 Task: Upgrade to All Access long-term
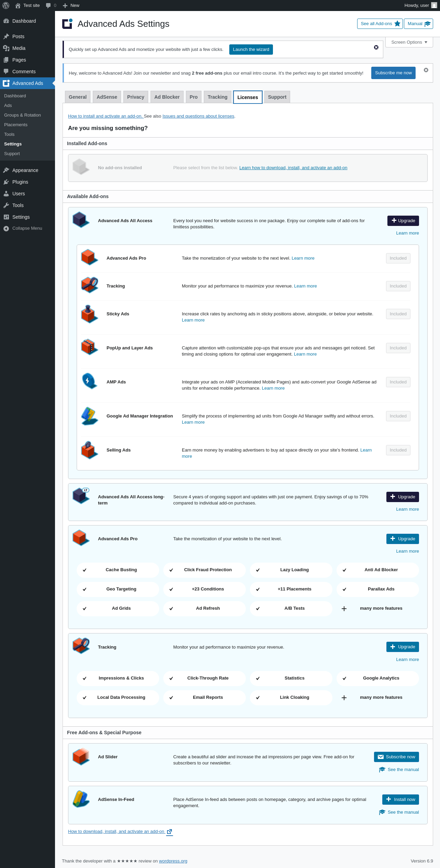[403, 497]
